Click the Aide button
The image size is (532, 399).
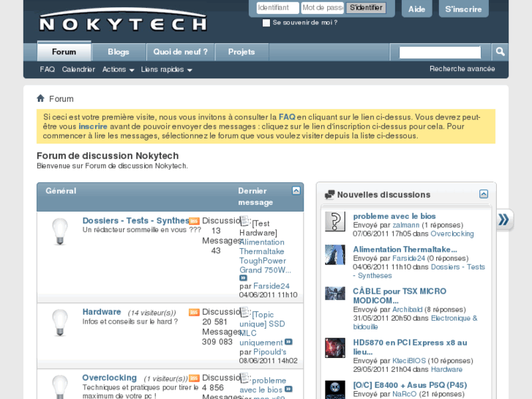tap(416, 10)
